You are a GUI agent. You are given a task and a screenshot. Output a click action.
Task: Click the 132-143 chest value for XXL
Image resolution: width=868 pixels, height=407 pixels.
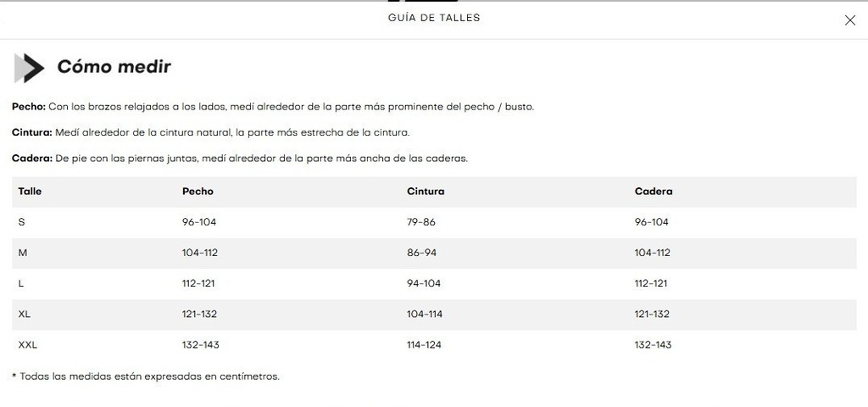[x=201, y=344]
